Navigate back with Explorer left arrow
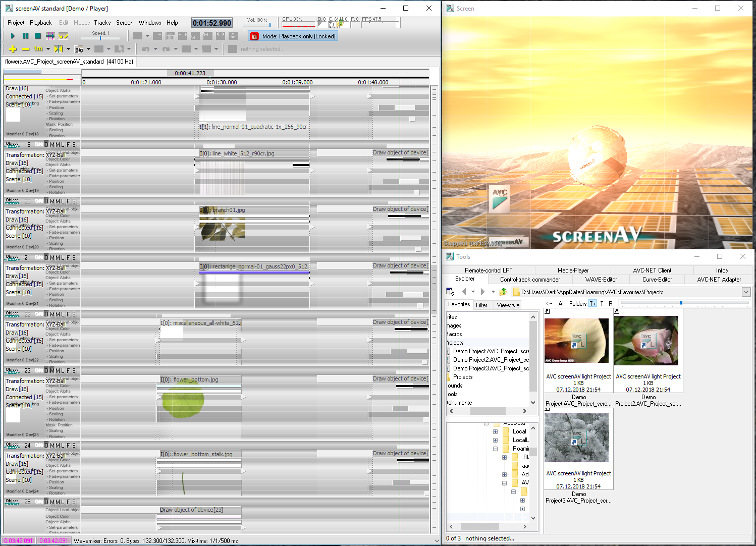 click(464, 292)
